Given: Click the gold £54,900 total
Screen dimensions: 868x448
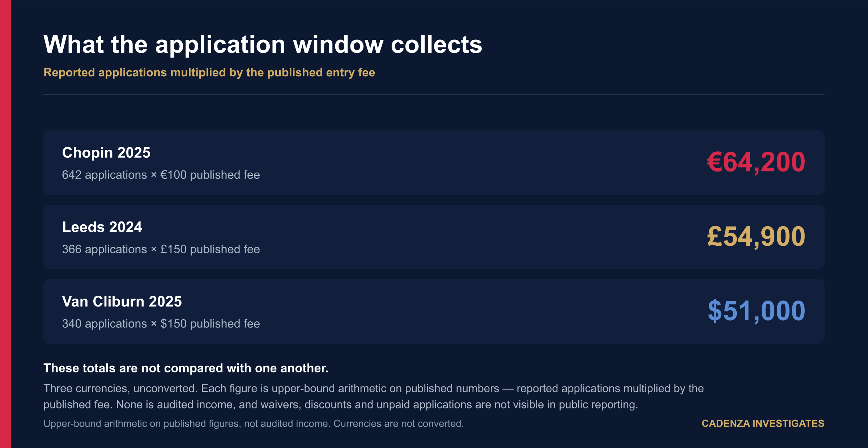Looking at the screenshot, I should [x=756, y=236].
